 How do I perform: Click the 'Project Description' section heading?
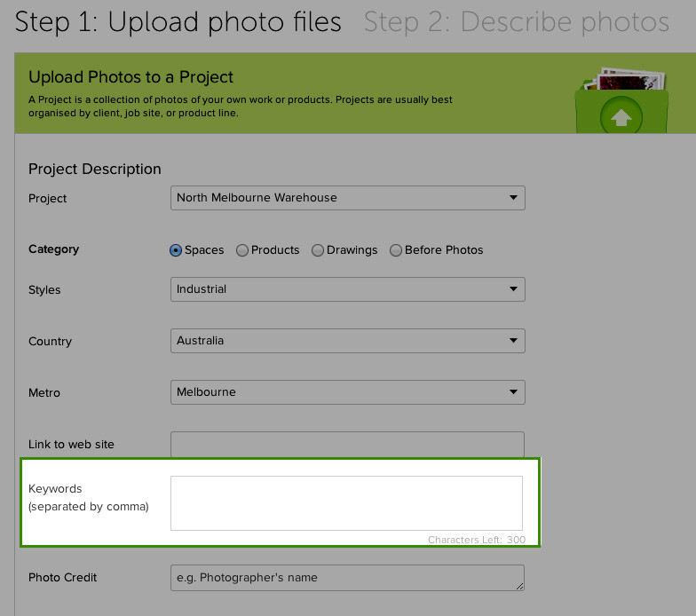coord(94,169)
